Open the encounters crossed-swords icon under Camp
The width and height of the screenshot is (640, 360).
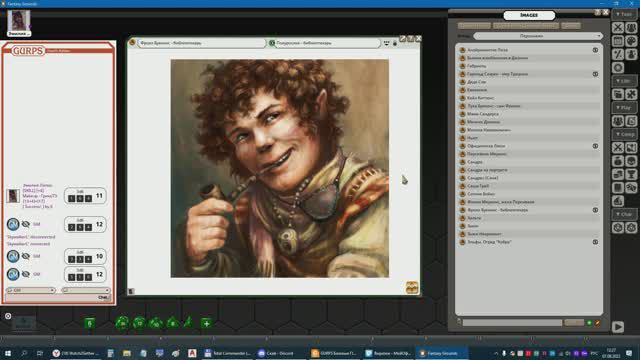point(618,148)
